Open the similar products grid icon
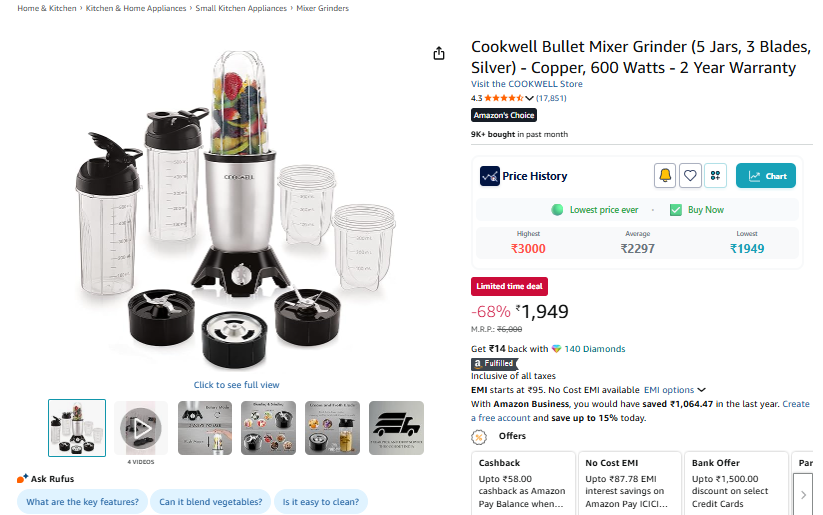This screenshot has height=515, width=823. 715,175
